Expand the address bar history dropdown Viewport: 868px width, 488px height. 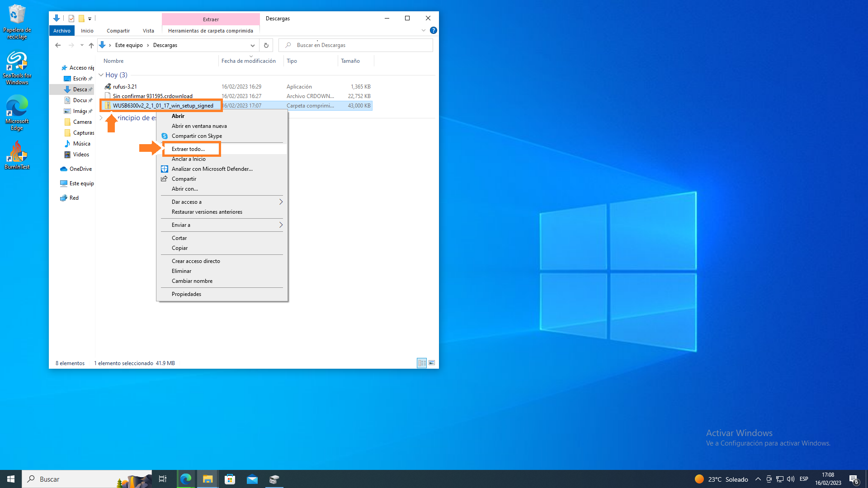point(252,45)
